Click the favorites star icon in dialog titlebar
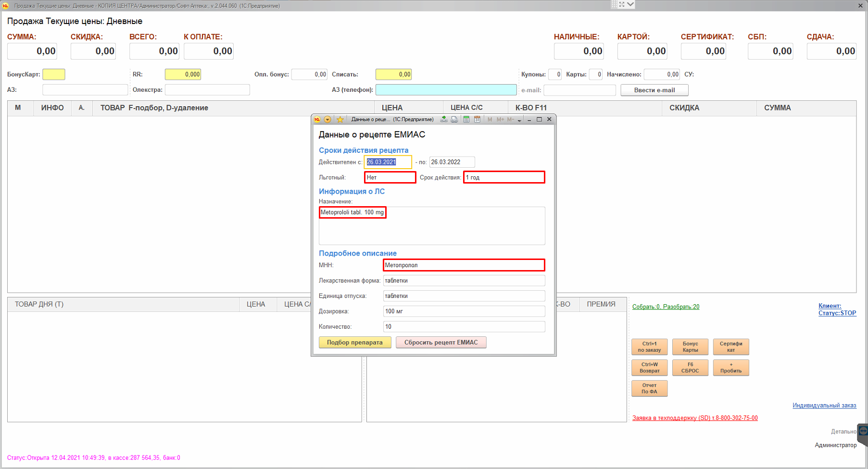 (340, 120)
